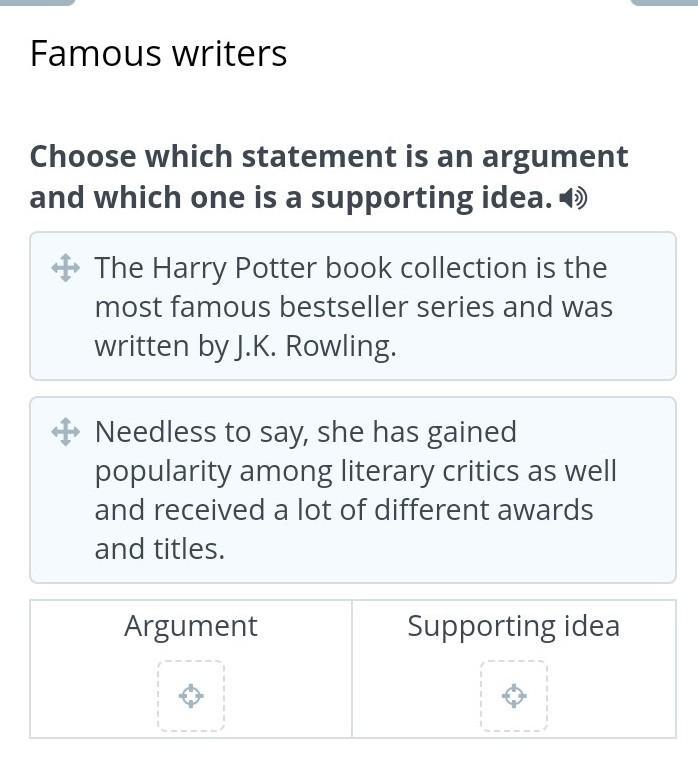The height and width of the screenshot is (779, 698).
Task: Grab the move handle of the 'Needless to say' statement
Action: tap(65, 432)
